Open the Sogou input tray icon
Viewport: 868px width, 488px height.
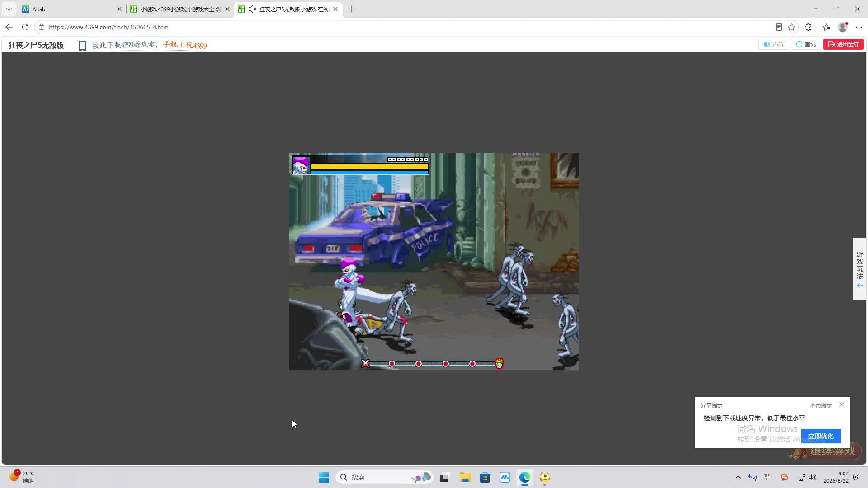784,477
